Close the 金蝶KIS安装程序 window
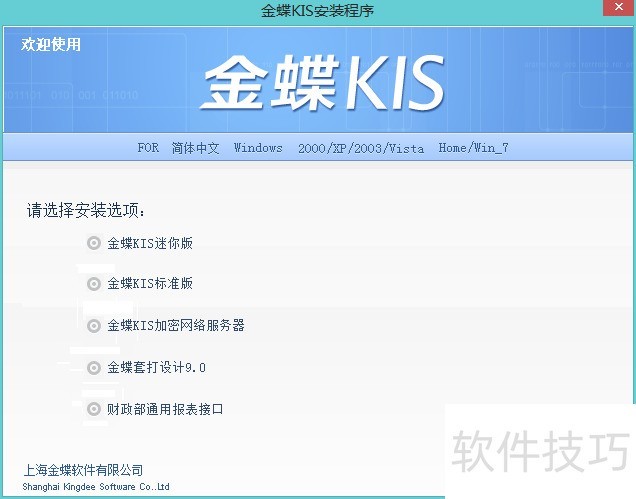 619,7
